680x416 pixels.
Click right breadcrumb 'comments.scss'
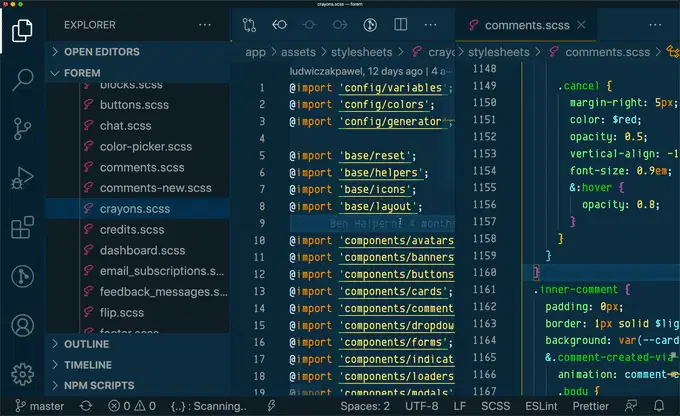pos(607,52)
